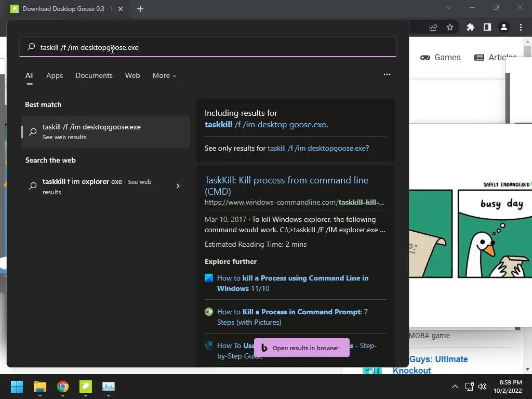Open the green goose app in taskbar
532x399 pixels.
[86, 387]
